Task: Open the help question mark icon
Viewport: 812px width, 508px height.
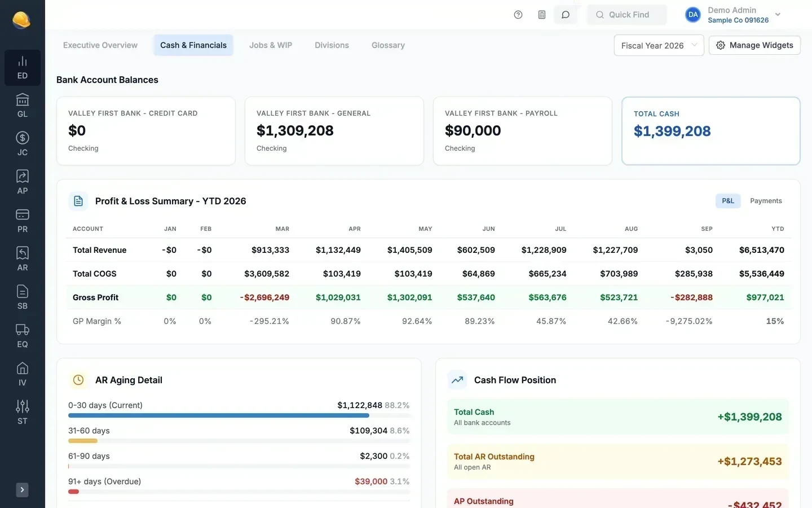Action: pos(518,15)
